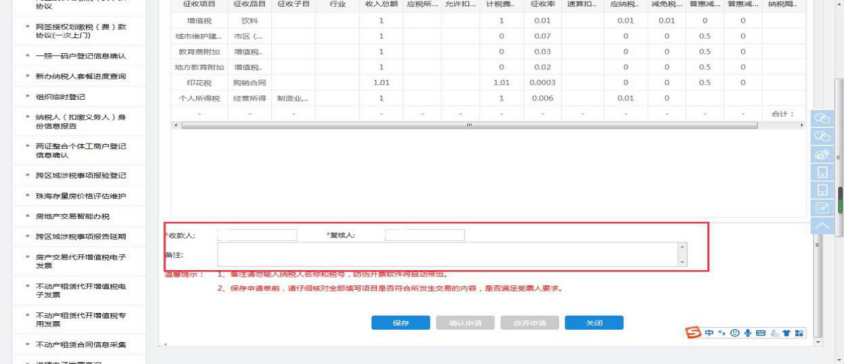Image resolution: width=844 pixels, height=364 pixels.
Task: Click the left arrow of the table scrollbar
Action: 174,125
